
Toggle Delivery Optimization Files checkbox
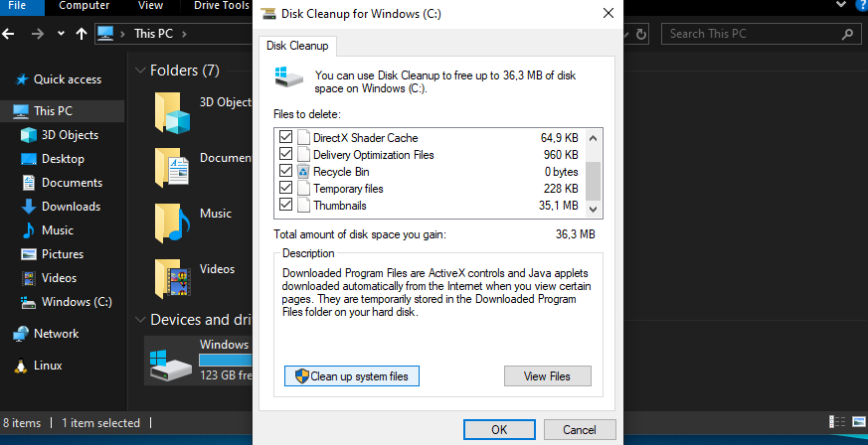(x=285, y=154)
